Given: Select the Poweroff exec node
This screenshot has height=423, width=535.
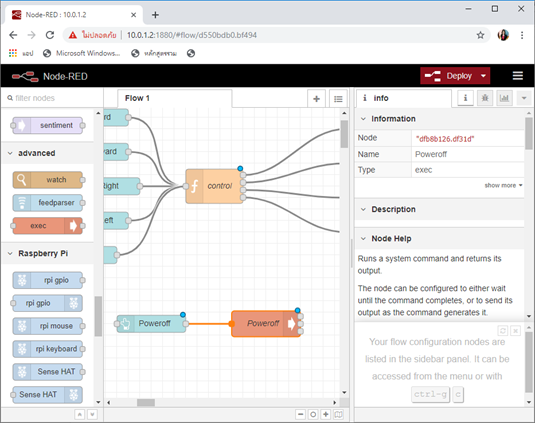Looking at the screenshot, I should click(266, 323).
